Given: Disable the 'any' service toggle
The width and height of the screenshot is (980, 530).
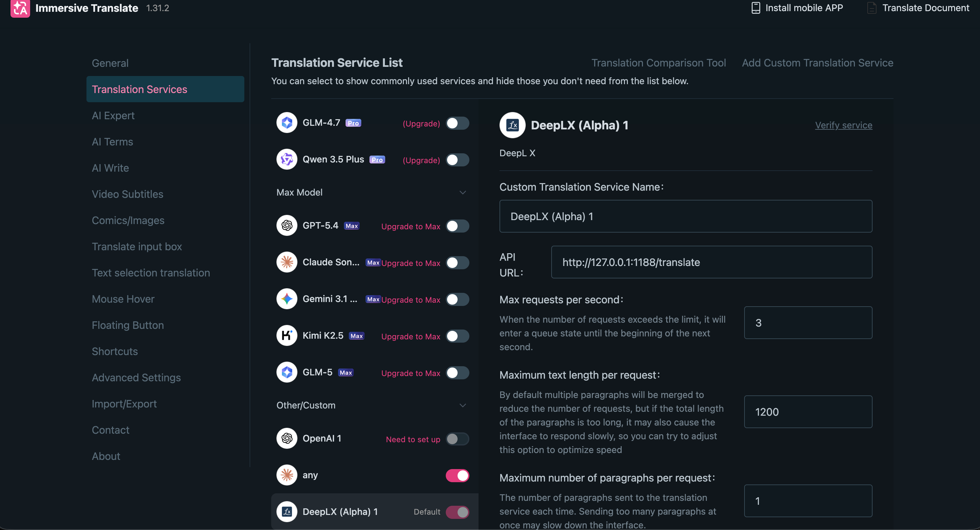Looking at the screenshot, I should pos(457,476).
